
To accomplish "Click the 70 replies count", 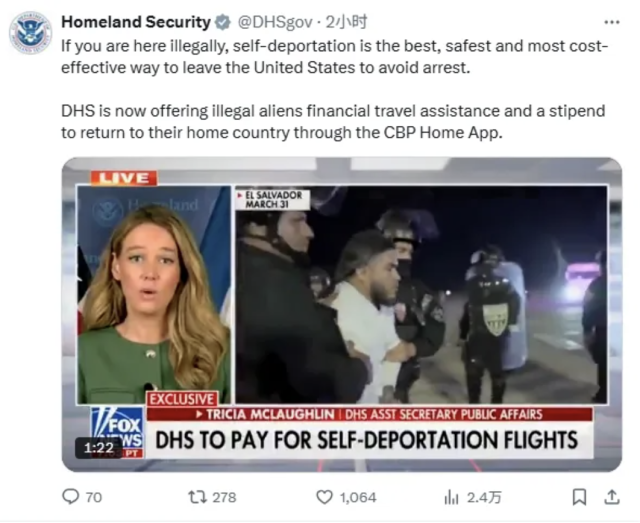I will [94, 497].
